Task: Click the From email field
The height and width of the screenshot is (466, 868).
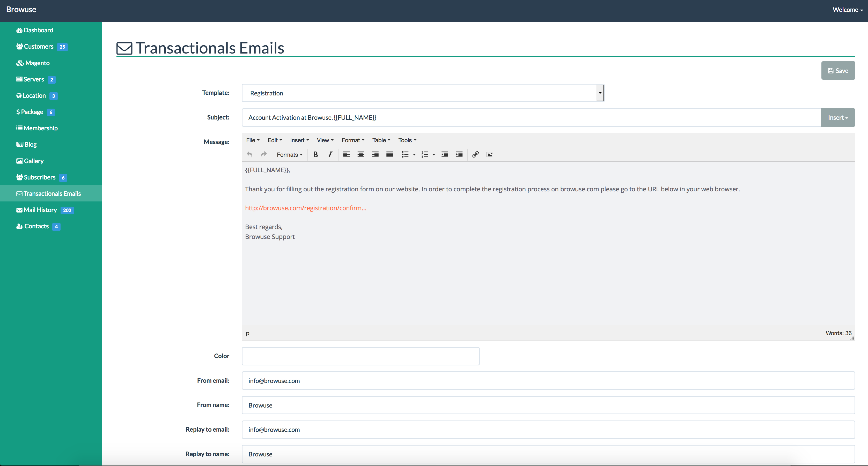Action: click(548, 381)
